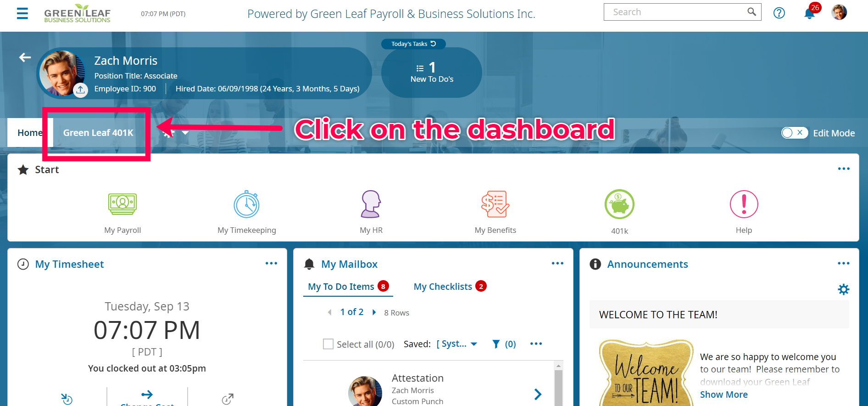Screen dimensions: 868x406
Task: Open the My Payroll icon
Action: [x=122, y=204]
